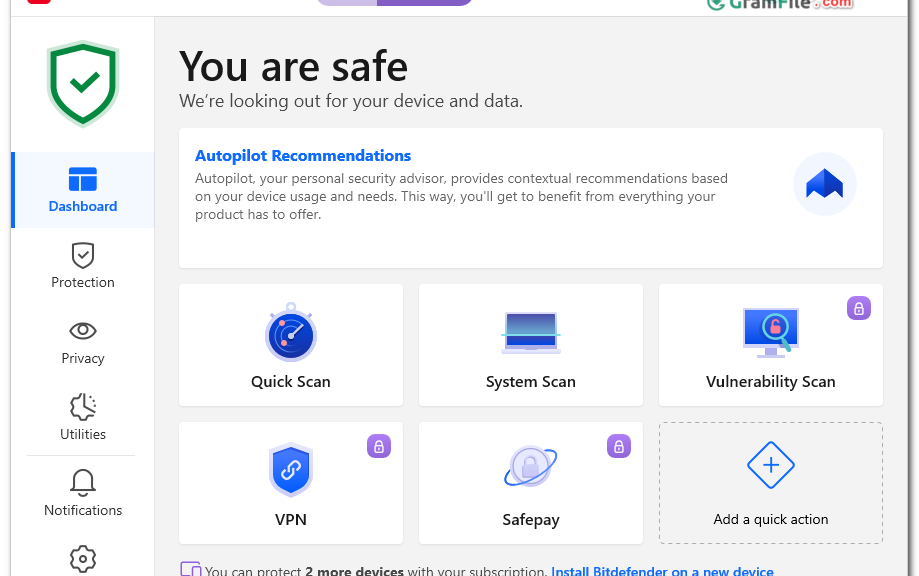This screenshot has width=919, height=576.
Task: Click the lock badge on Vulnerability Scan
Action: coord(859,308)
